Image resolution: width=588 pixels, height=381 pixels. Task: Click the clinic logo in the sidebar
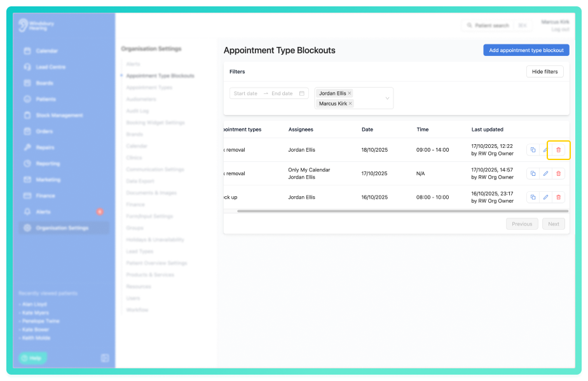36,25
